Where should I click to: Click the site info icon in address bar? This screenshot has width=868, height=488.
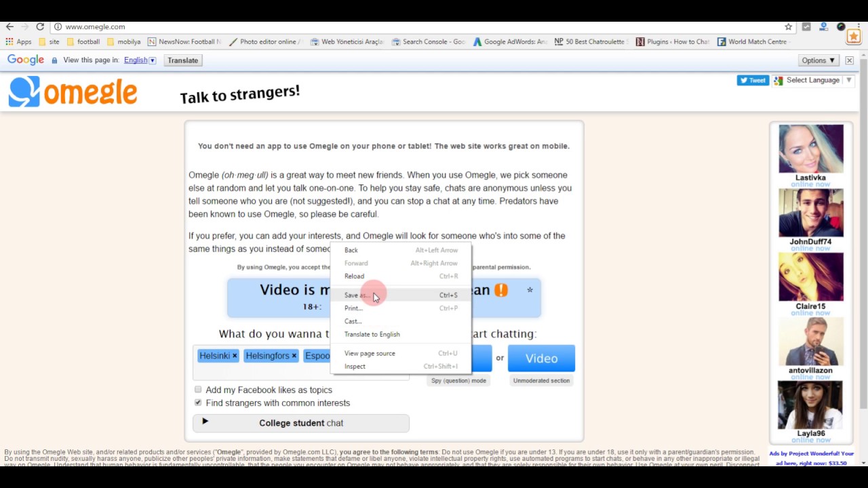pos(58,26)
